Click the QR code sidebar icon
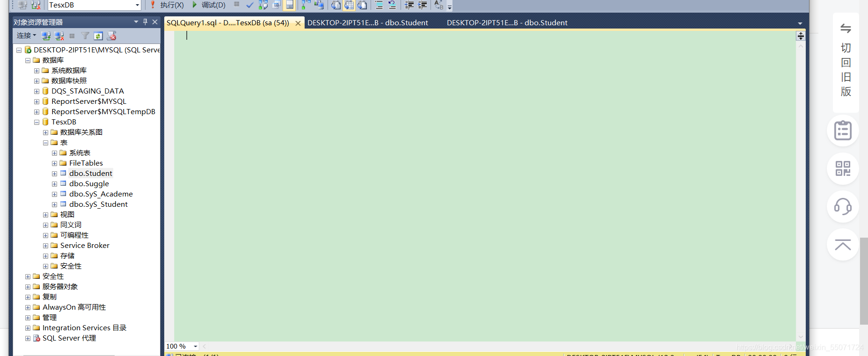The image size is (868, 356). click(x=843, y=168)
